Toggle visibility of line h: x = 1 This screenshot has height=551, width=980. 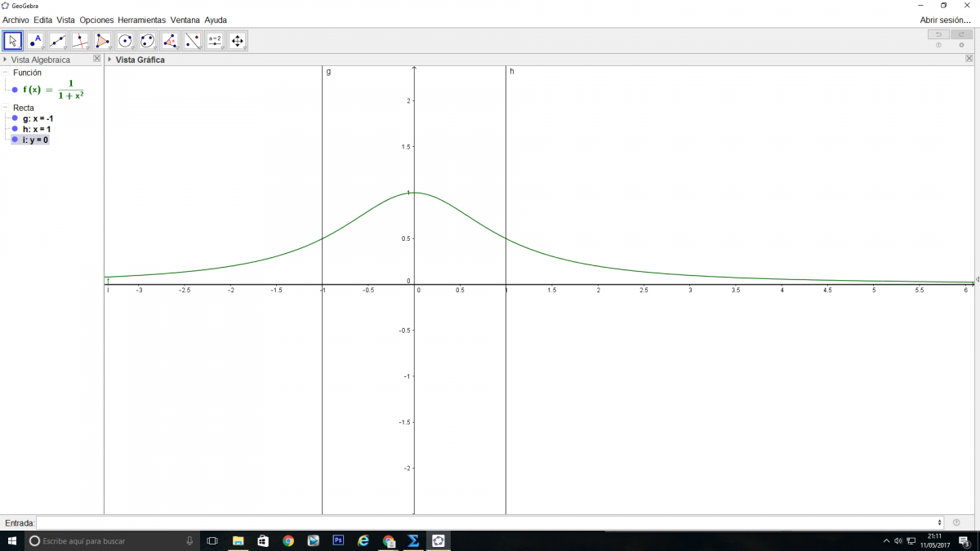pos(15,129)
